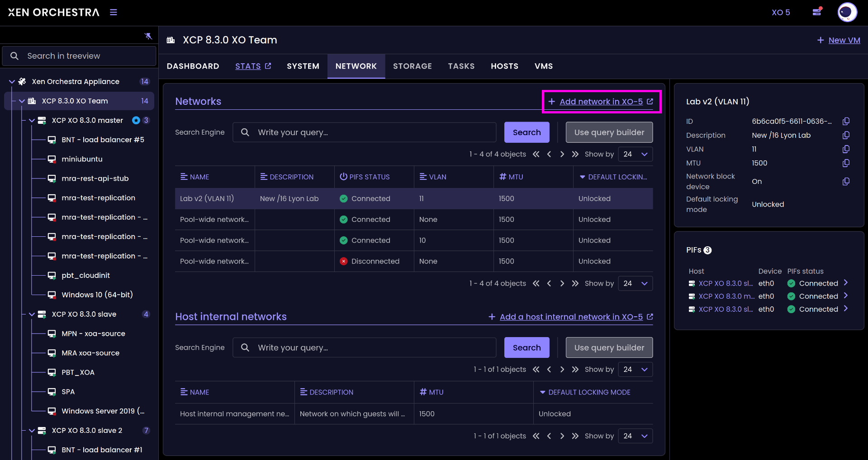Open the tasks notification icon in header
Image resolution: width=868 pixels, height=460 pixels.
pyautogui.click(x=817, y=12)
